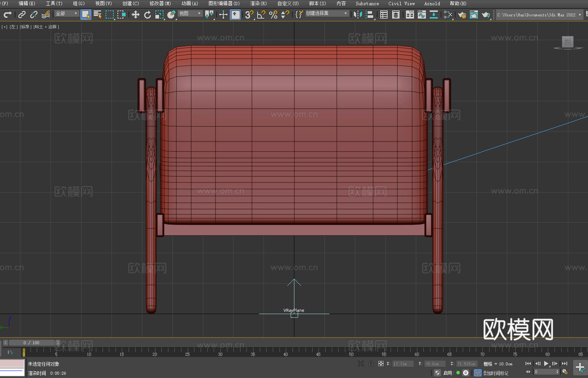Viewport: 588px width, 378px height.
Task: Click the Bind to Space Warp icon
Action: (46, 14)
